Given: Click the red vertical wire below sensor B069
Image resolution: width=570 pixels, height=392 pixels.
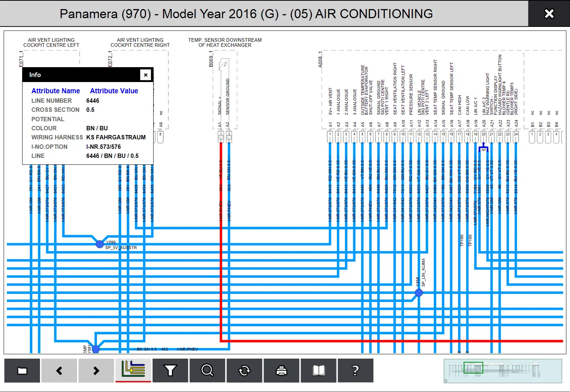Looking at the screenshot, I should coord(221,254).
